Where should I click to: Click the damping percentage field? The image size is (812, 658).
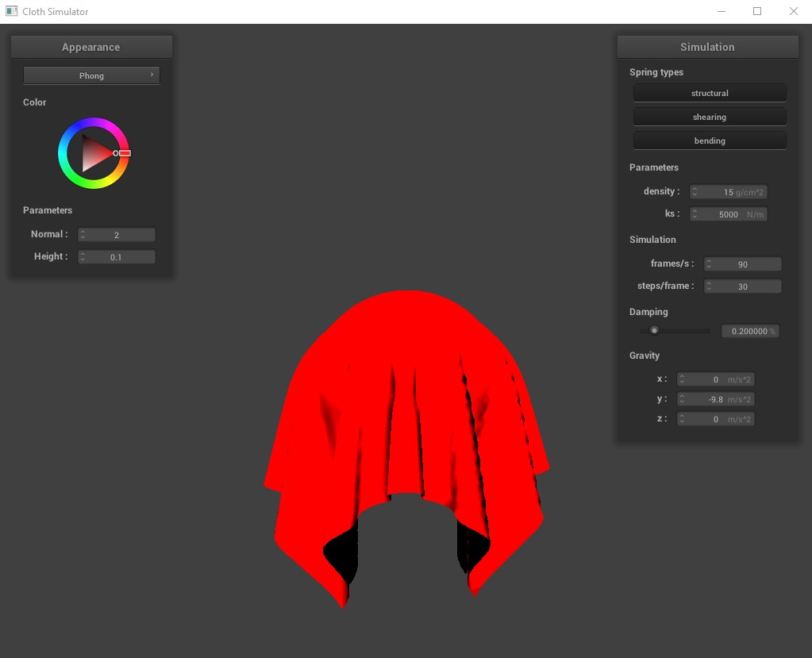point(750,331)
